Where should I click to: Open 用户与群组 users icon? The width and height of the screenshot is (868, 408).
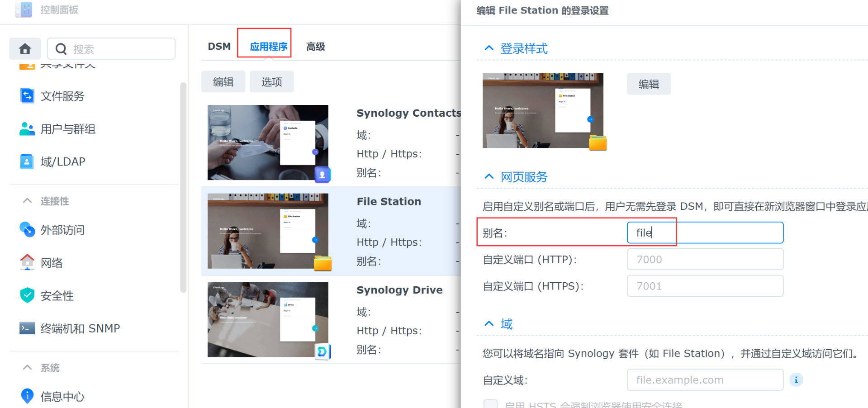coord(27,129)
